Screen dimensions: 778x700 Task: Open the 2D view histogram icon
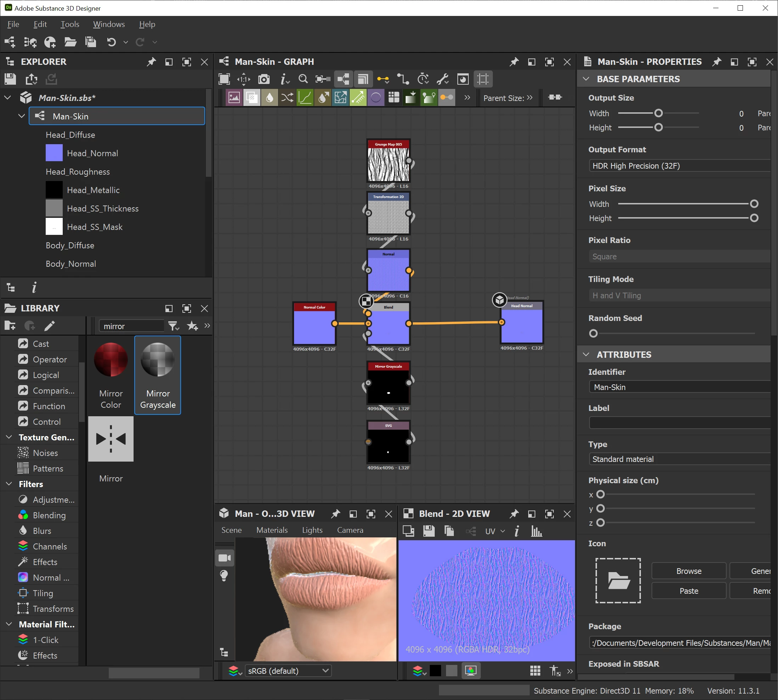pos(536,531)
